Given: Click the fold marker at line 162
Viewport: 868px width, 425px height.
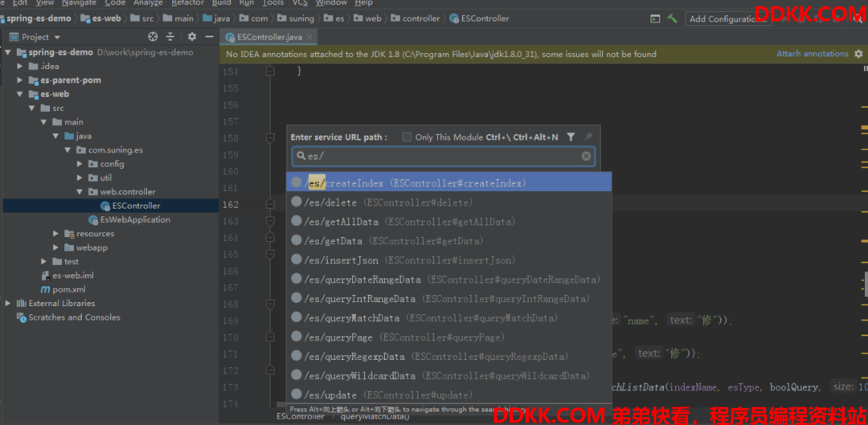Looking at the screenshot, I should tap(270, 204).
